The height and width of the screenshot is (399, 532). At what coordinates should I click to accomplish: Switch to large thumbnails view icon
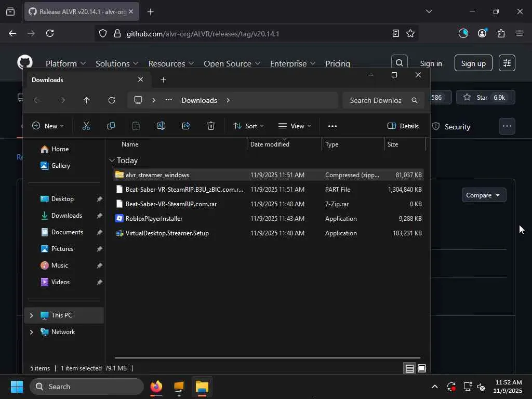(x=422, y=368)
